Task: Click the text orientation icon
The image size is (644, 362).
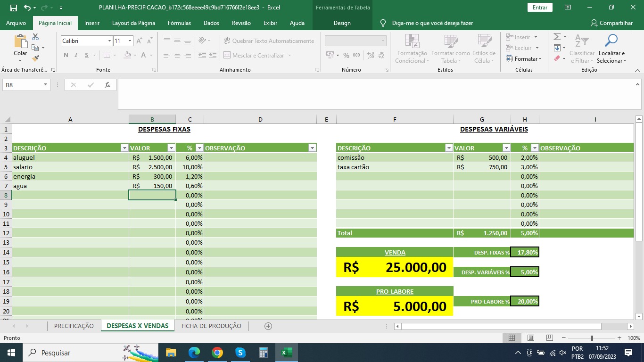Action: tap(202, 41)
